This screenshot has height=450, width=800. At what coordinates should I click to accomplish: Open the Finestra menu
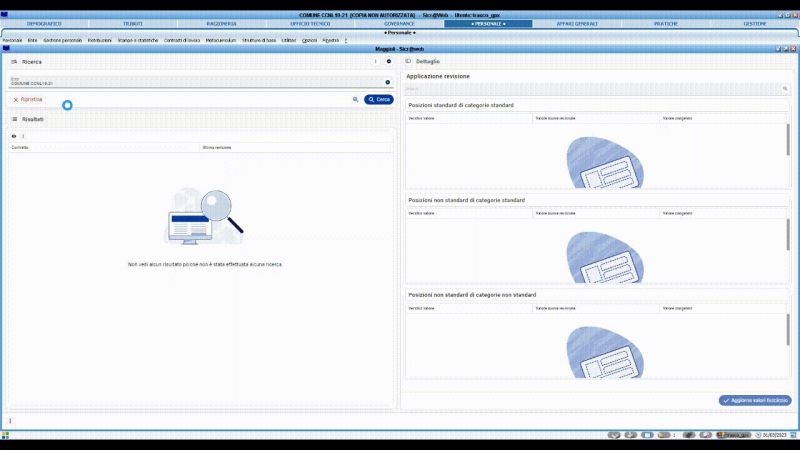tap(331, 40)
